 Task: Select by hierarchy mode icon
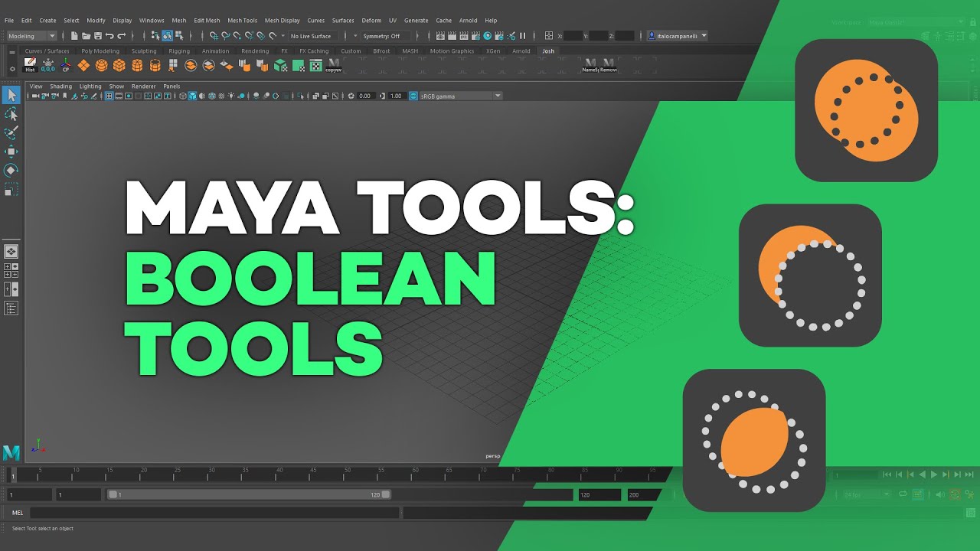click(155, 36)
